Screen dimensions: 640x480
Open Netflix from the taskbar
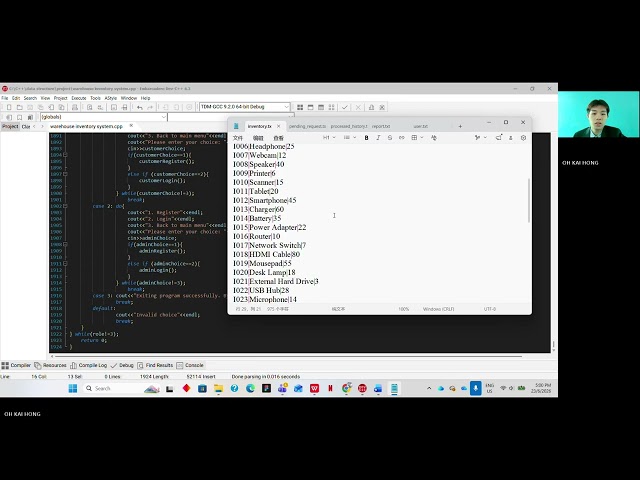coord(330,388)
